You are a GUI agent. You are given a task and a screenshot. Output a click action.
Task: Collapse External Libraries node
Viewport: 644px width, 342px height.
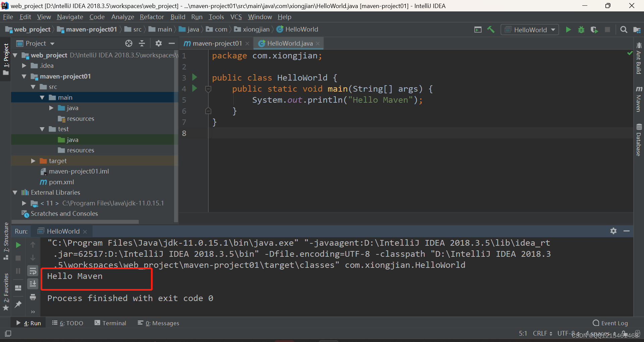(15, 193)
